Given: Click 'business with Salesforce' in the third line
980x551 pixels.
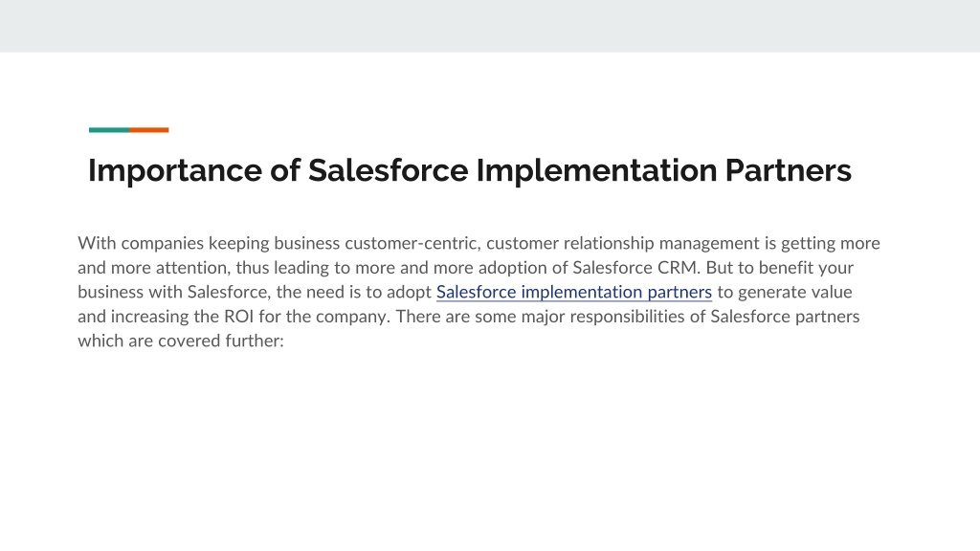Looking at the screenshot, I should [174, 292].
